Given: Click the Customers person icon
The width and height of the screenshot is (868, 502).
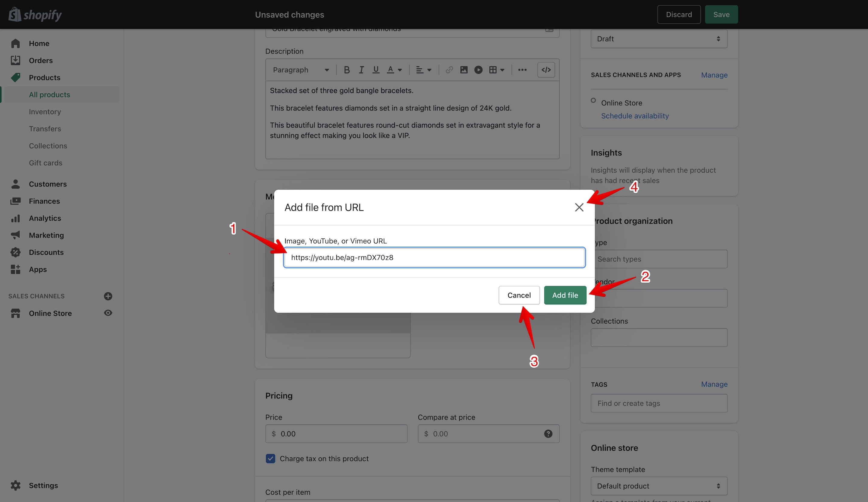Looking at the screenshot, I should 15,184.
